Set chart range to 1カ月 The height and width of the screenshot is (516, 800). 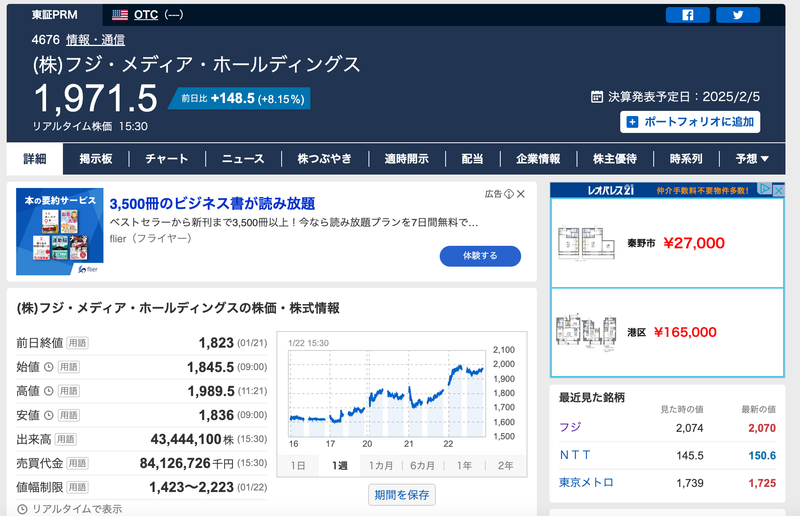coord(381,465)
